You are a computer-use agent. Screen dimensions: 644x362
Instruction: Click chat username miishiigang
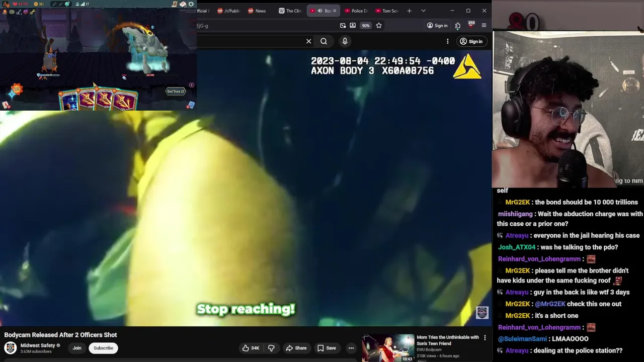point(515,214)
